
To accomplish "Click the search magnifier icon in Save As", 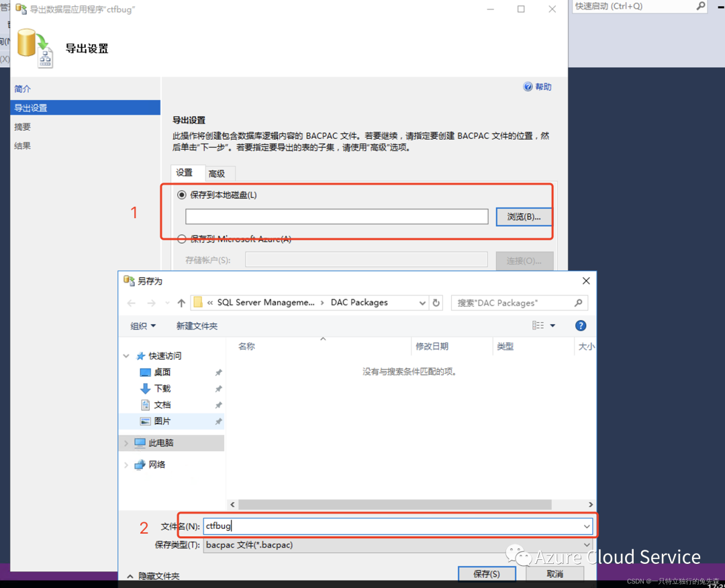I will tap(579, 303).
